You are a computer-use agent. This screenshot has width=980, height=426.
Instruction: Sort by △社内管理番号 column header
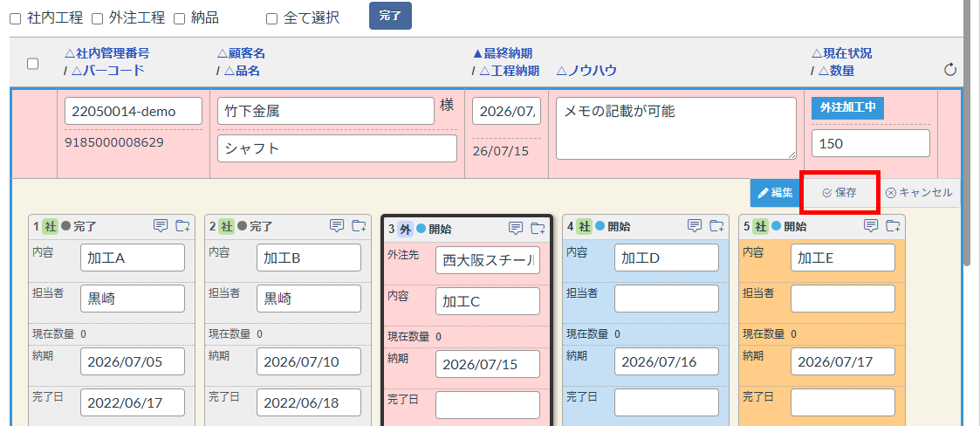pos(106,53)
